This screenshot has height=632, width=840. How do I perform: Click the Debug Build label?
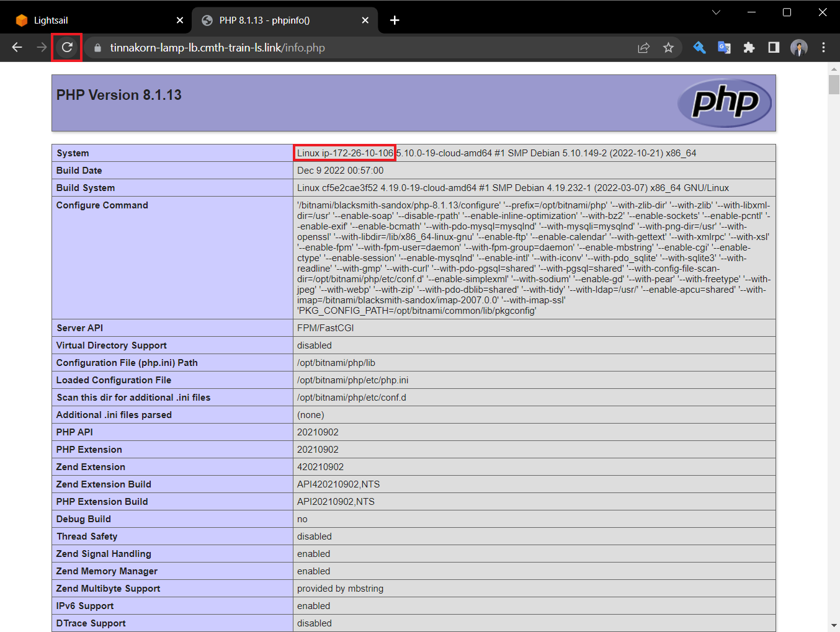coord(84,519)
